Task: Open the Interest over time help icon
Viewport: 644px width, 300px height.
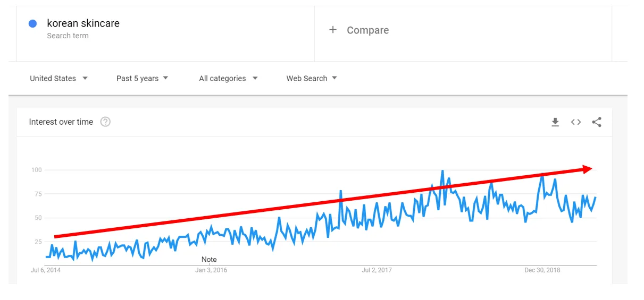Action: click(105, 122)
